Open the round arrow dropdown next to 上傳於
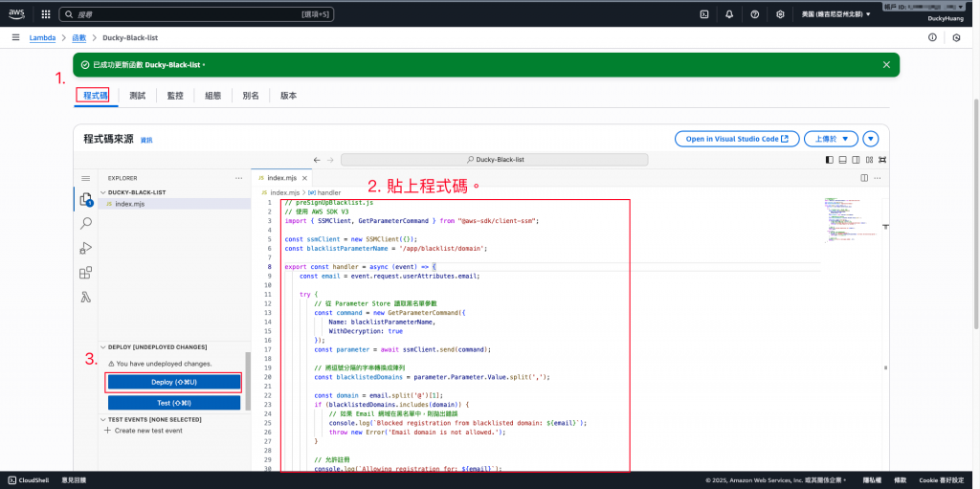The height and width of the screenshot is (489, 980). tap(871, 139)
